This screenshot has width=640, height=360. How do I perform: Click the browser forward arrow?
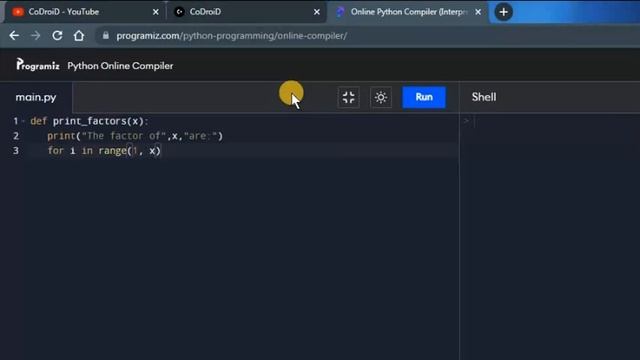coord(36,36)
